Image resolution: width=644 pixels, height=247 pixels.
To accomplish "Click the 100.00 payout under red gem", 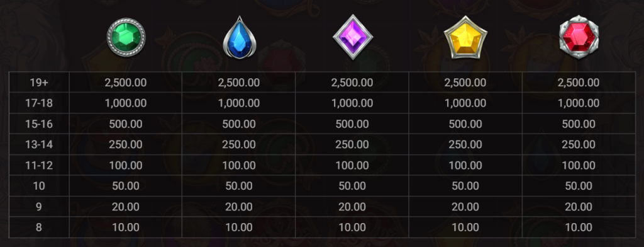I will click(579, 165).
